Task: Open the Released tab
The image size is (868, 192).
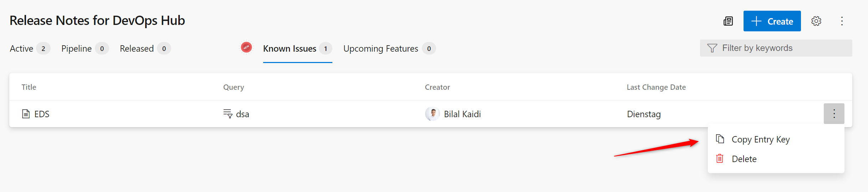Action: click(137, 49)
